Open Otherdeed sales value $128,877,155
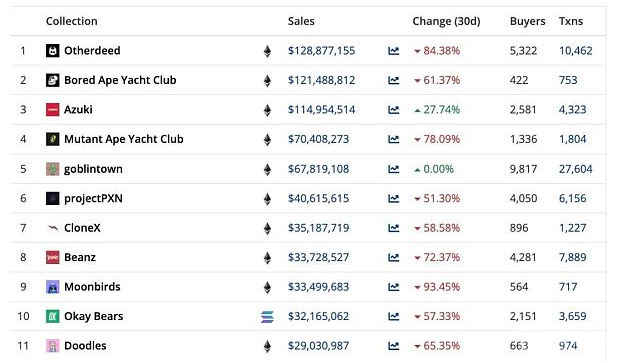The width and height of the screenshot is (629, 363). pyautogui.click(x=321, y=51)
